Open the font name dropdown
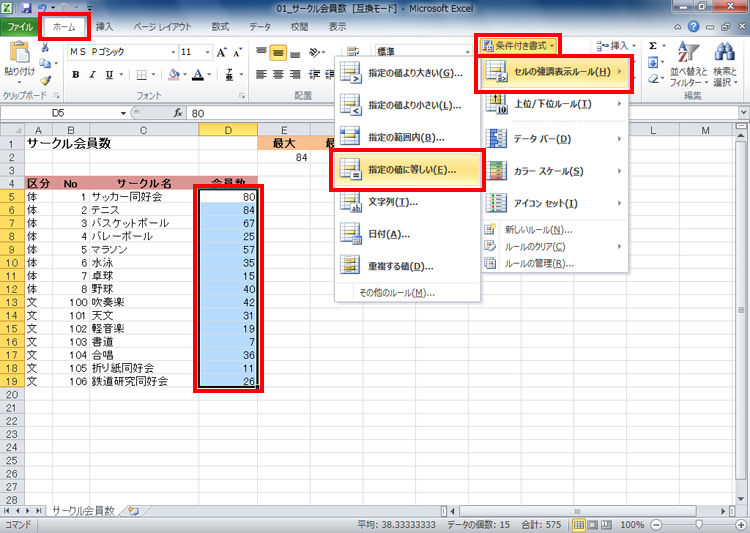 pyautogui.click(x=173, y=52)
